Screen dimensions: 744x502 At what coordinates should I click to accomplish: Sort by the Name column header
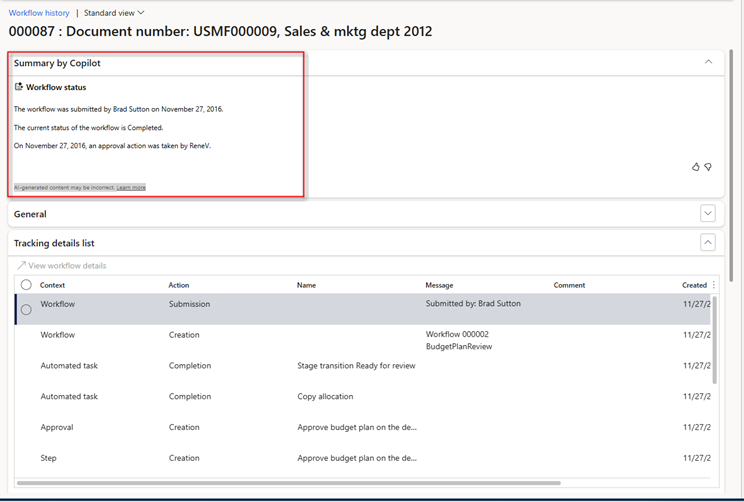coord(307,285)
